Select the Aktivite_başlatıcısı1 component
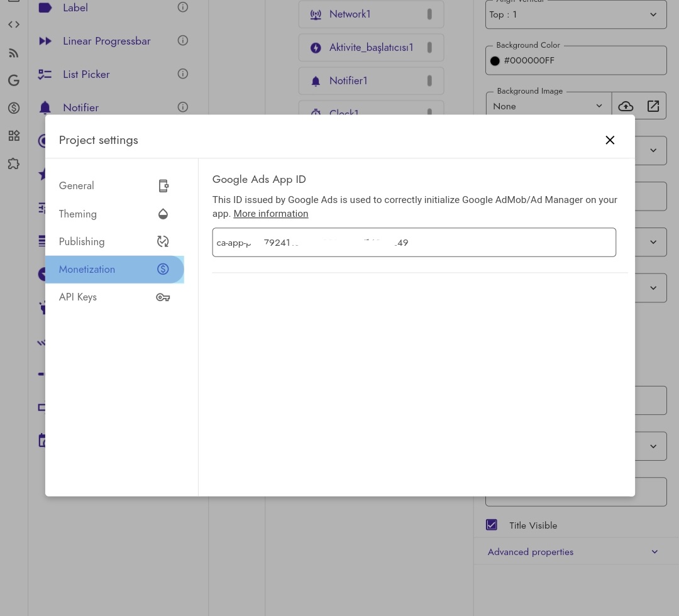Image resolution: width=679 pixels, height=616 pixels. (x=371, y=48)
